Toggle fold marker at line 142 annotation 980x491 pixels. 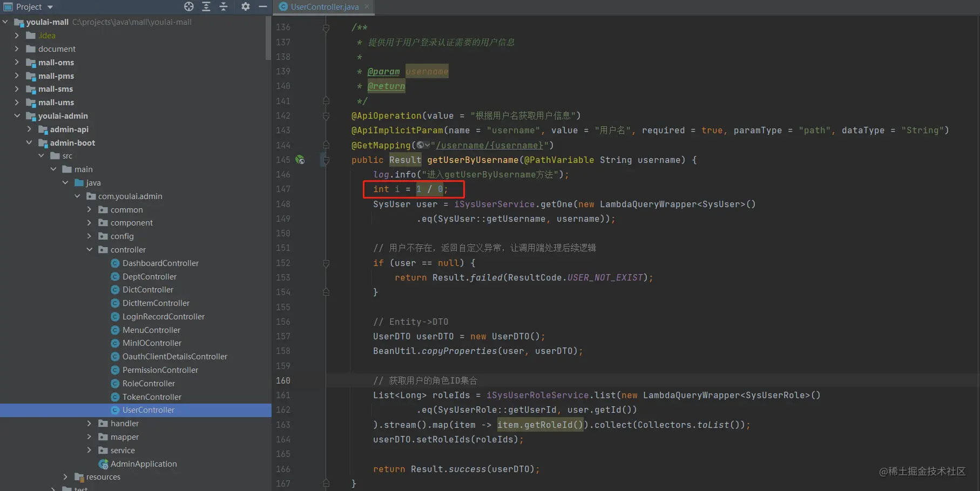click(326, 116)
